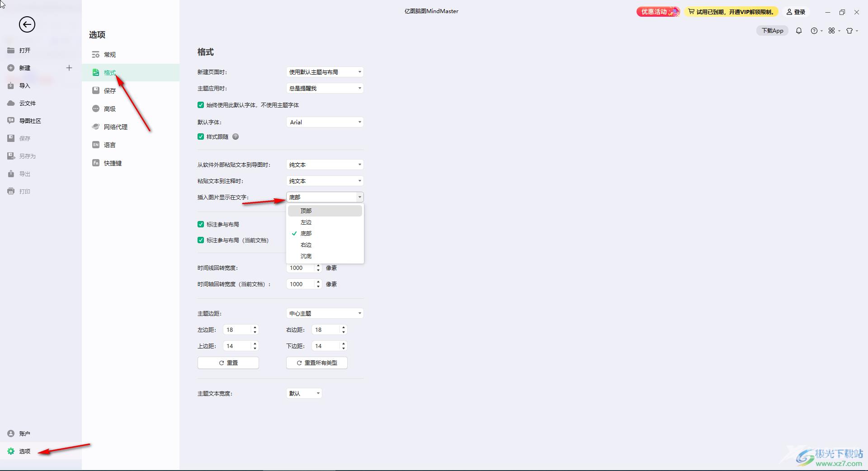Expand the 新建页面时 dropdown
The width and height of the screenshot is (868, 471).
(x=325, y=72)
